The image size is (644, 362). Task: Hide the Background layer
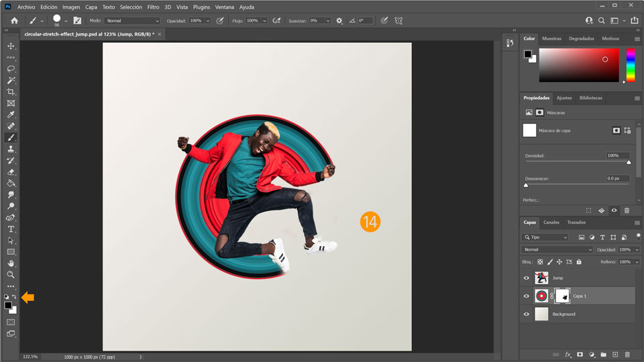(x=527, y=314)
